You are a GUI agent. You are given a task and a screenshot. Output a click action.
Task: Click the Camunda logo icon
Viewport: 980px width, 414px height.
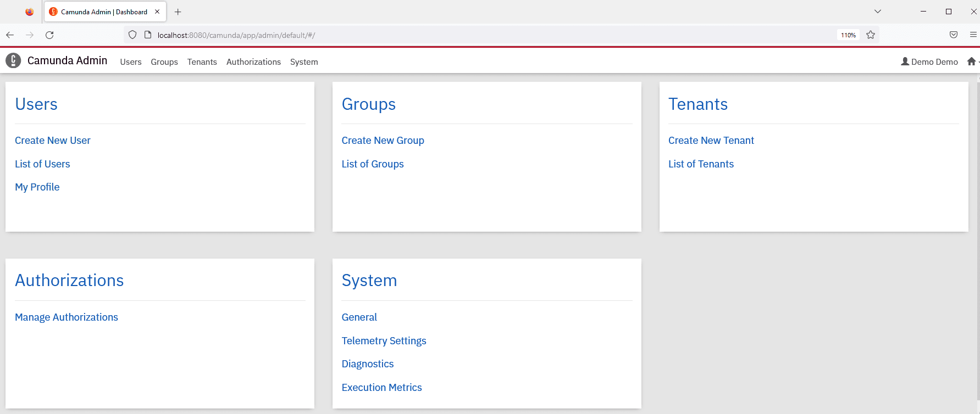pos(13,60)
